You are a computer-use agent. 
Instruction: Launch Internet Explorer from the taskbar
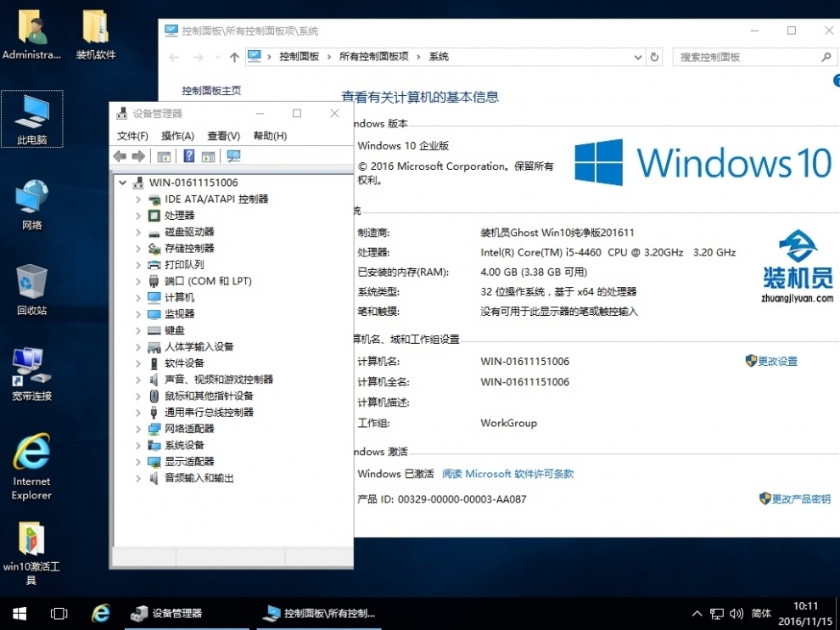(101, 613)
